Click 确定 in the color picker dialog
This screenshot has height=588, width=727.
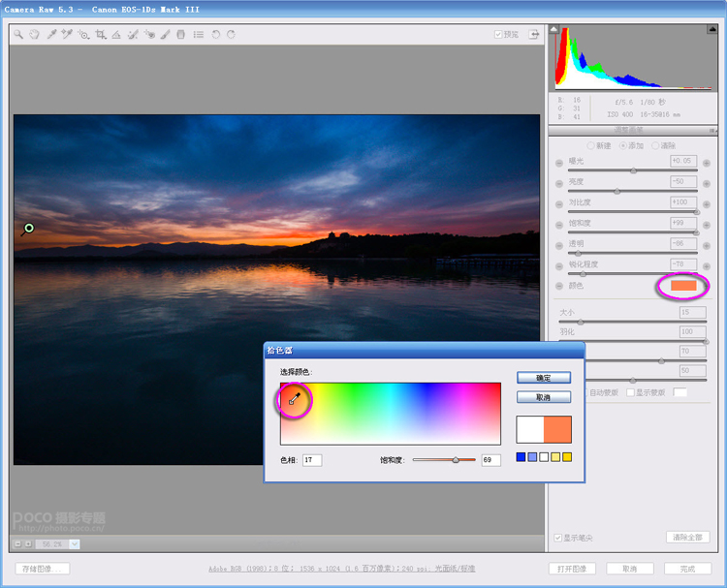[543, 378]
